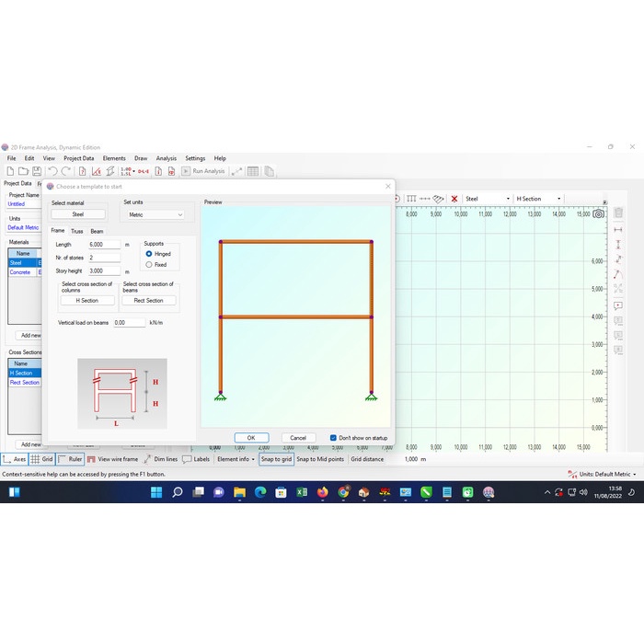Open Firefox from the taskbar
The width and height of the screenshot is (644, 644).
click(323, 492)
